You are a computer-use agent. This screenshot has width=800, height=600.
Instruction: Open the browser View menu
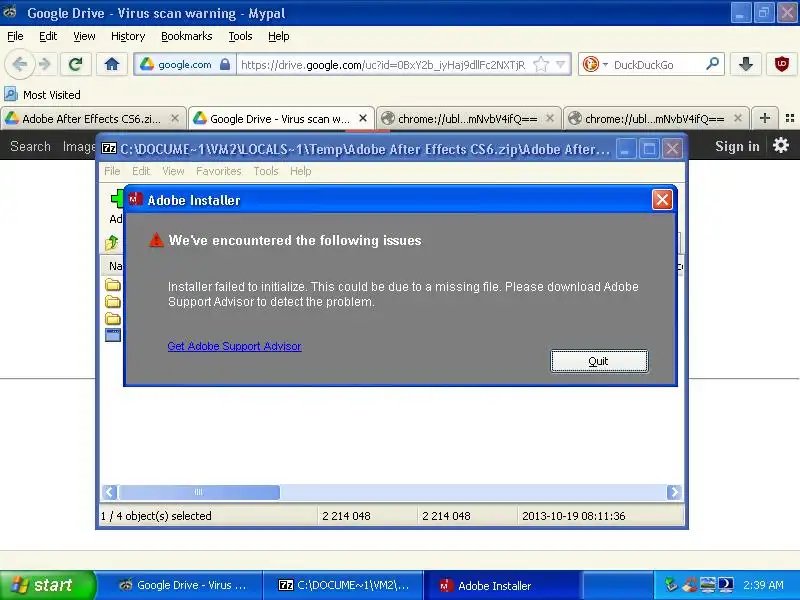click(x=84, y=36)
